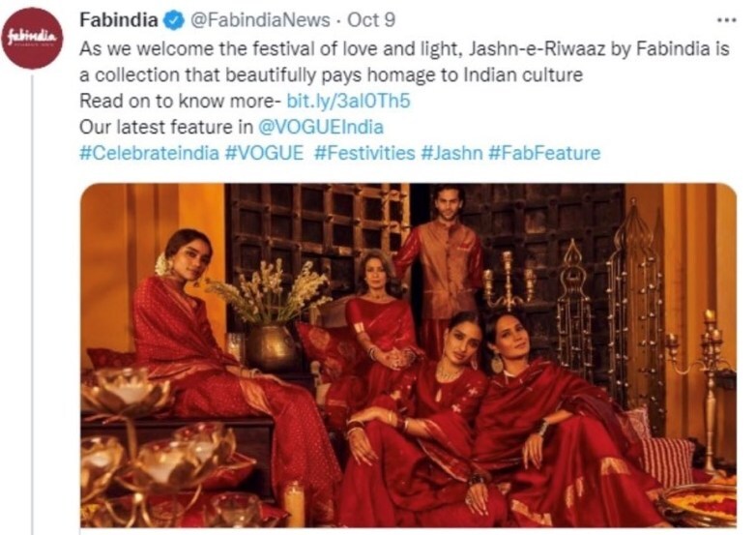This screenshot has height=535, width=756.
Task: Click the man in orange kurta in photo
Action: pyautogui.click(x=441, y=260)
